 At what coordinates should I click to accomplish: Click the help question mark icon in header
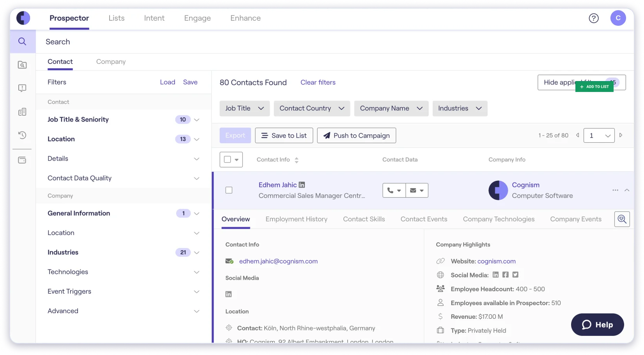[594, 18]
